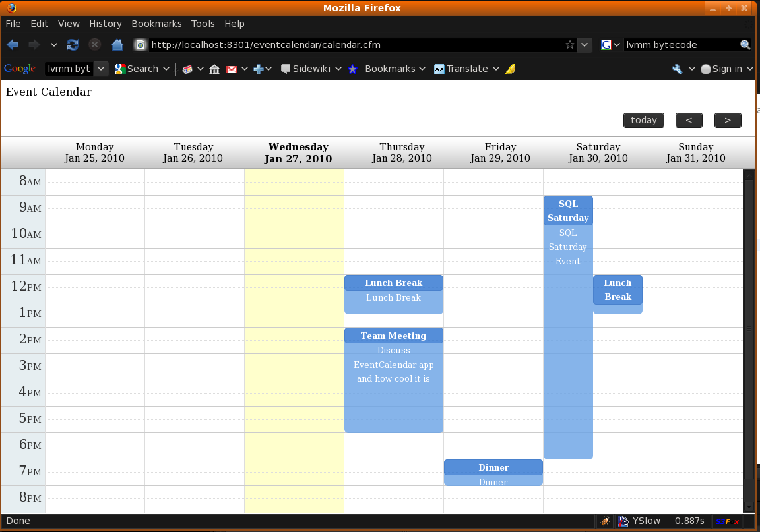Activate the highlighter tool on Google toolbar
760x532 pixels.
[x=510, y=69]
